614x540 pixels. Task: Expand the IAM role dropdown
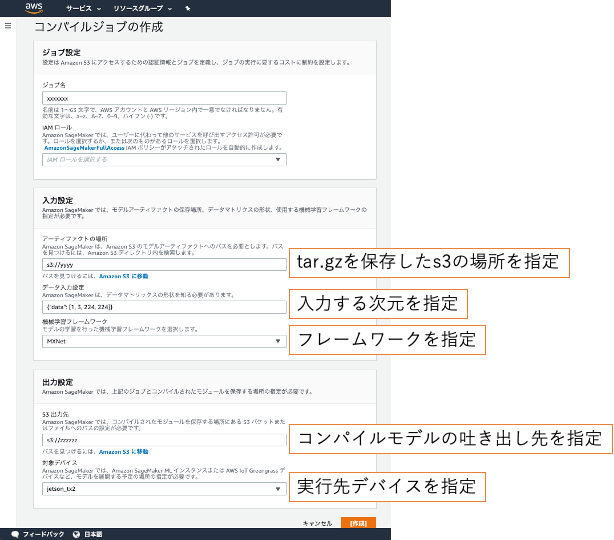coord(164,159)
